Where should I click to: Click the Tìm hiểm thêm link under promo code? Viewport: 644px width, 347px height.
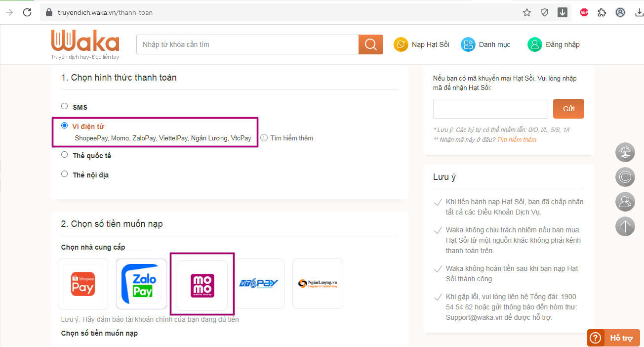tap(517, 140)
